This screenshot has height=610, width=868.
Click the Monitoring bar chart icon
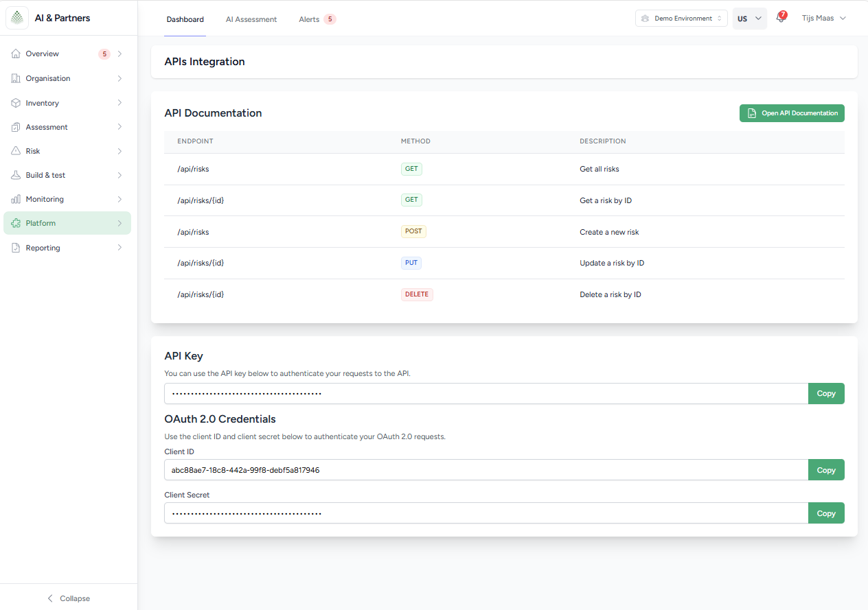[x=16, y=199]
